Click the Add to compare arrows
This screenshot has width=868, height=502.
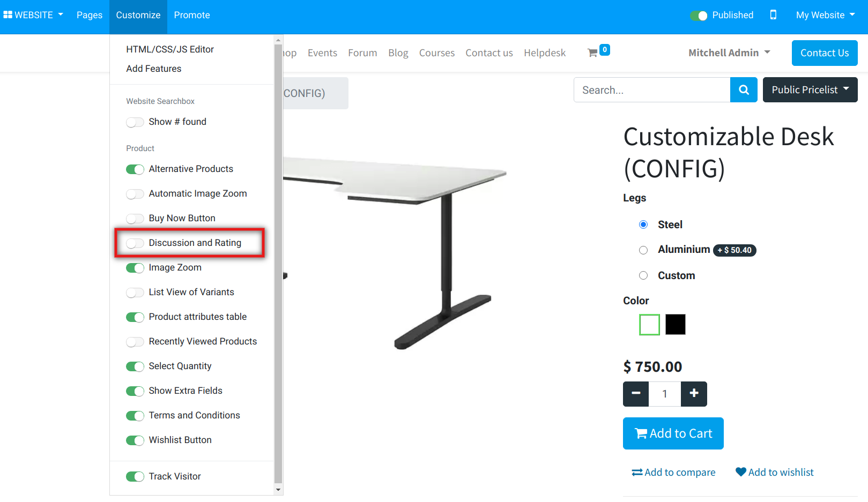tap(637, 472)
